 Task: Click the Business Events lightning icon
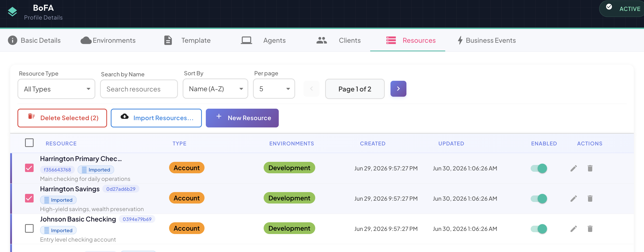click(x=460, y=40)
